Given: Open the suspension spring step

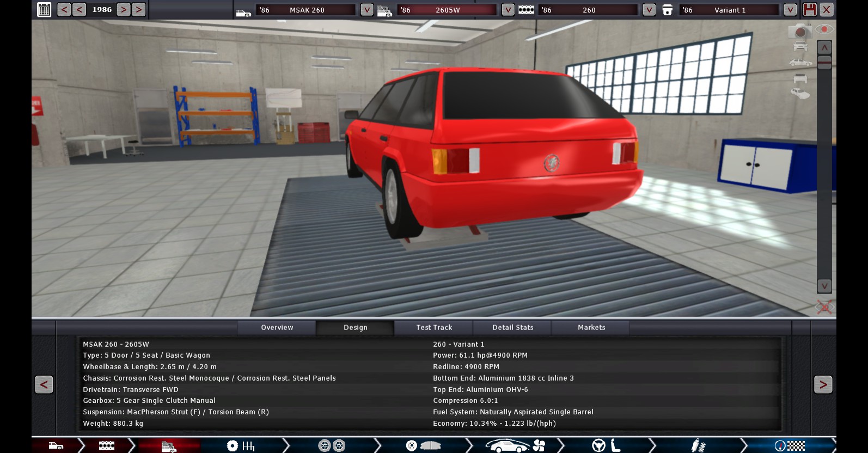Looking at the screenshot, I should pyautogui.click(x=698, y=446).
